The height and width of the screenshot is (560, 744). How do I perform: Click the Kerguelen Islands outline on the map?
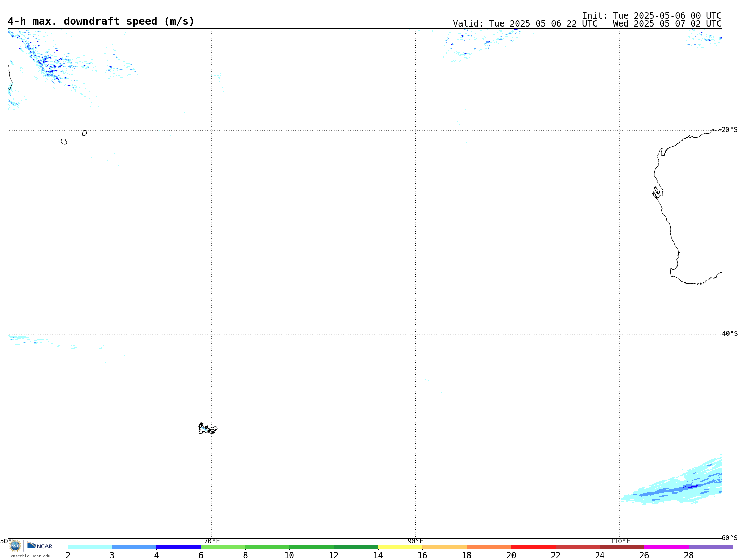(208, 428)
